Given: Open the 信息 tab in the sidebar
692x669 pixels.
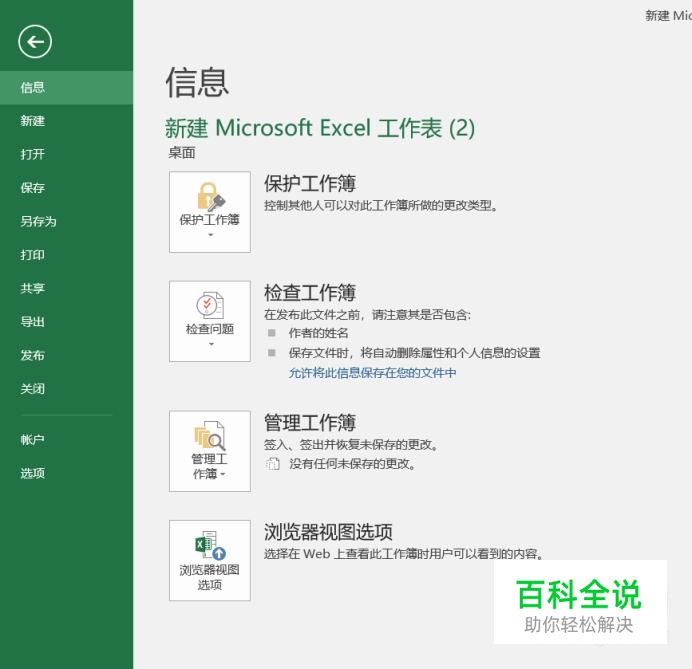Looking at the screenshot, I should pos(66,87).
